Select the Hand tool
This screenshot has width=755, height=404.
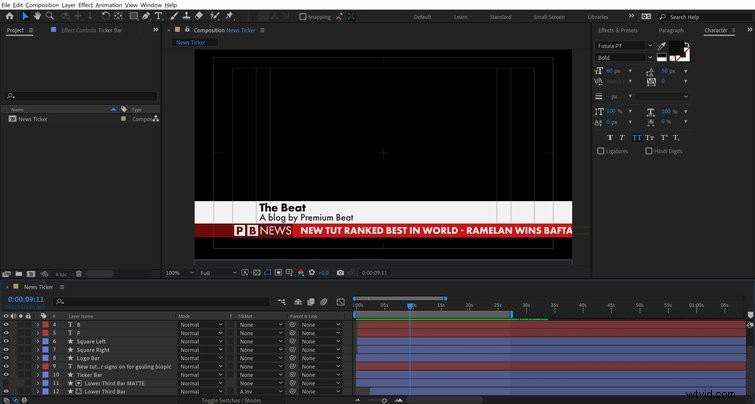coord(37,16)
